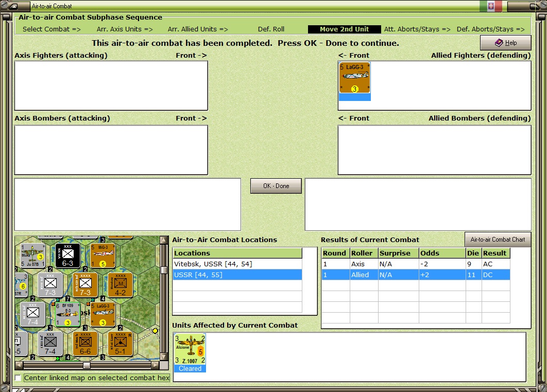Click the Bf 109 counter on the map

pyautogui.click(x=67, y=314)
